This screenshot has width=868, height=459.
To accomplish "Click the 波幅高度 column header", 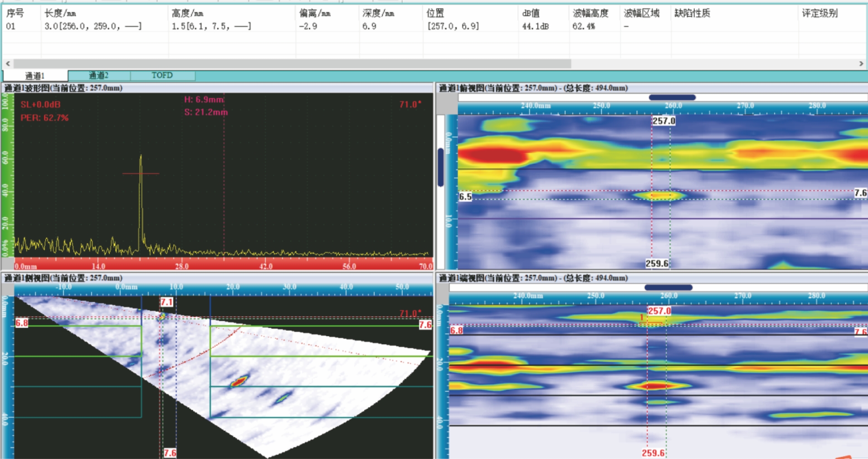I will (590, 14).
